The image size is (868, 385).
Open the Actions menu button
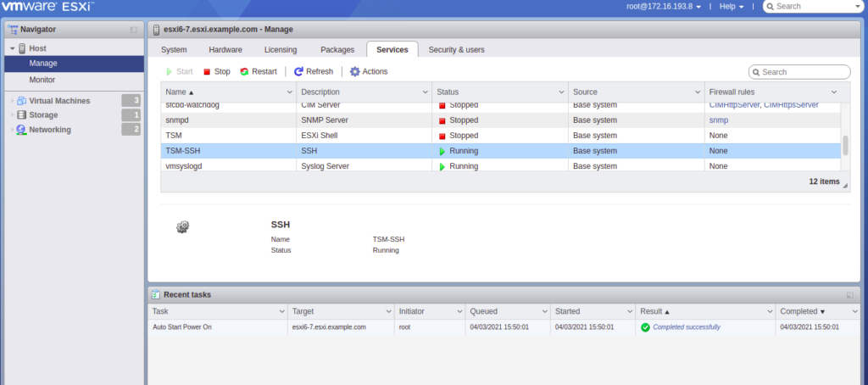click(369, 71)
